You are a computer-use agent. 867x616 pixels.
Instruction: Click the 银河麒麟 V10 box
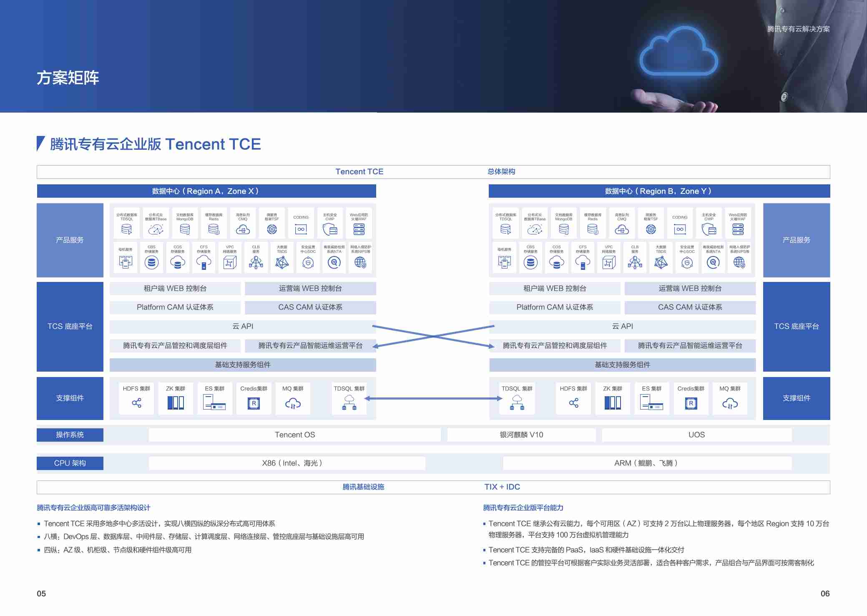521,435
